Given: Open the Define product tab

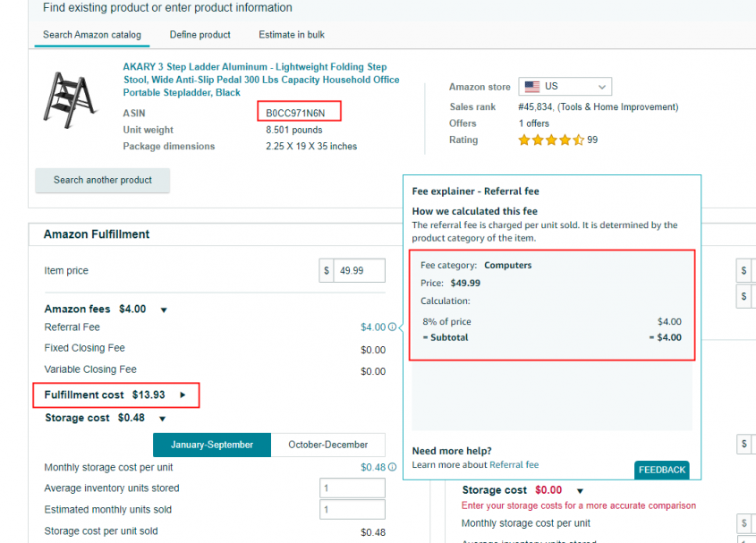Looking at the screenshot, I should (200, 35).
